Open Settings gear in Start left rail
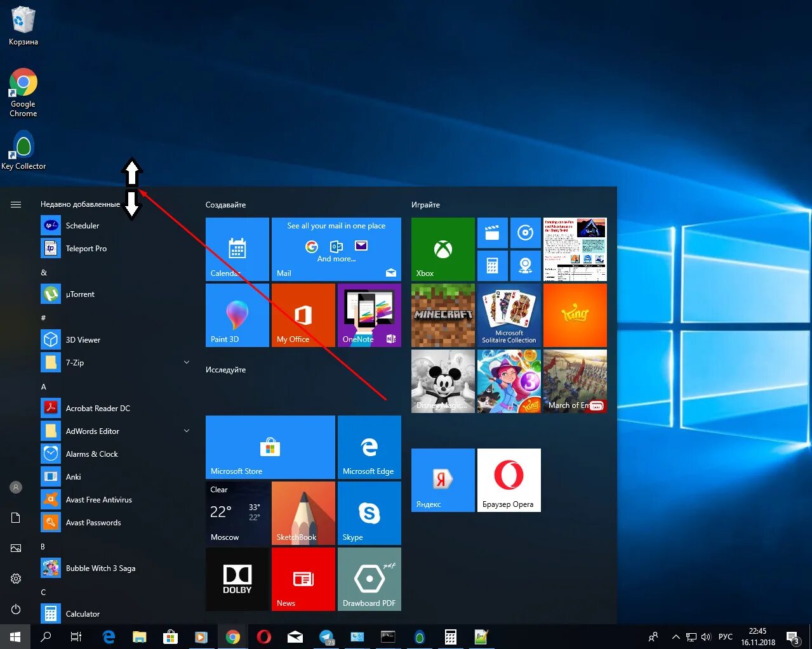This screenshot has height=649, width=812. tap(16, 579)
